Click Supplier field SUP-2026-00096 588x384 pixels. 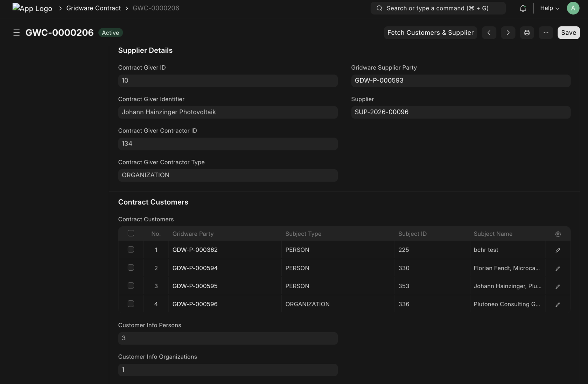(x=461, y=112)
